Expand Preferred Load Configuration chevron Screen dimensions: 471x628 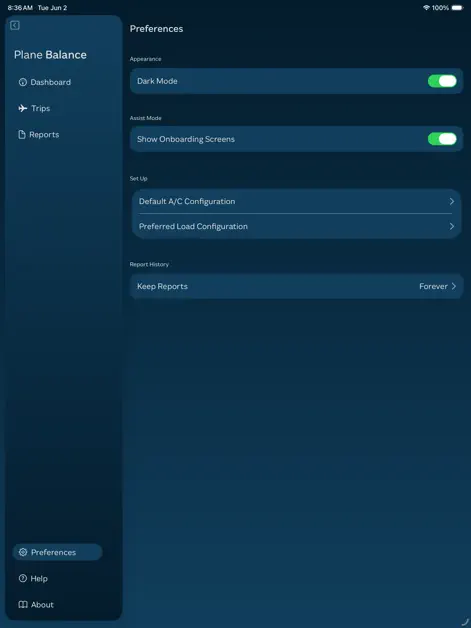(452, 226)
